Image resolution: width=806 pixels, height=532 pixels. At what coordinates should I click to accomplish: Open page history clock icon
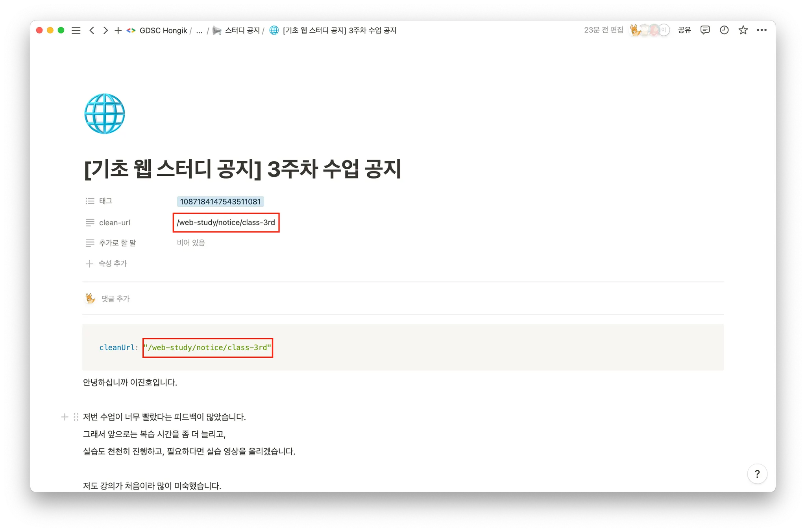(724, 30)
